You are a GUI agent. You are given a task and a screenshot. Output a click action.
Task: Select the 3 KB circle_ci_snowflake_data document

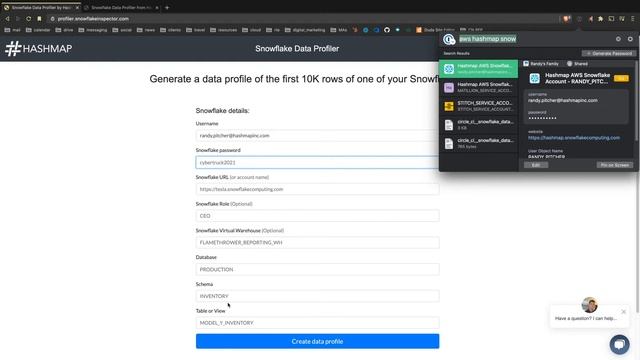pyautogui.click(x=478, y=125)
